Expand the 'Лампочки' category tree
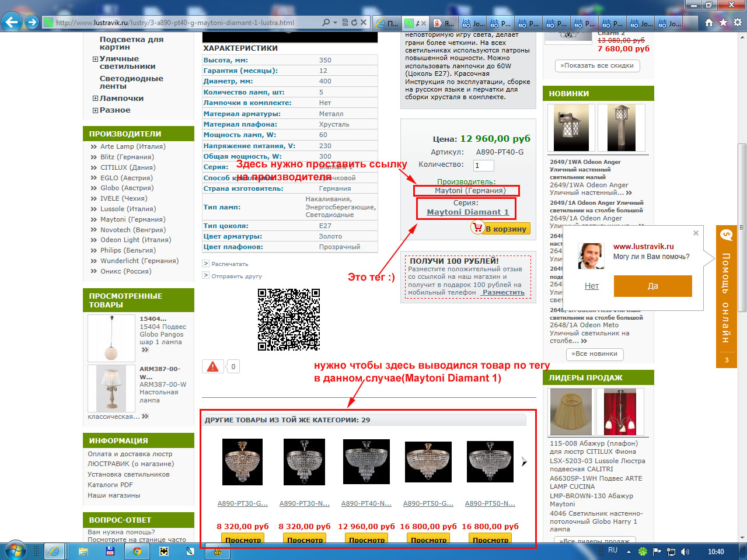747x560 pixels. point(95,99)
